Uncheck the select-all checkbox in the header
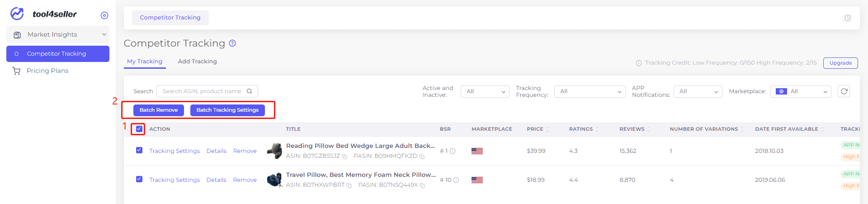This screenshot has width=868, height=204. (139, 129)
